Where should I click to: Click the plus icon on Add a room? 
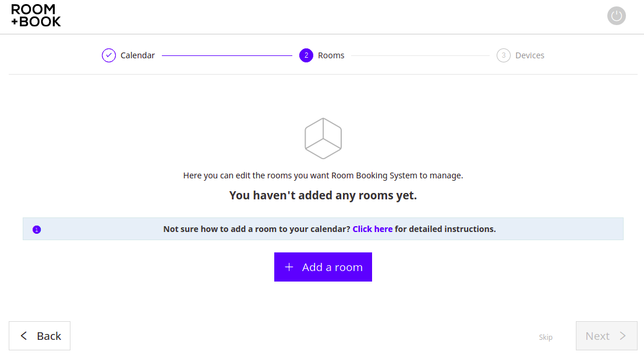[x=289, y=267]
